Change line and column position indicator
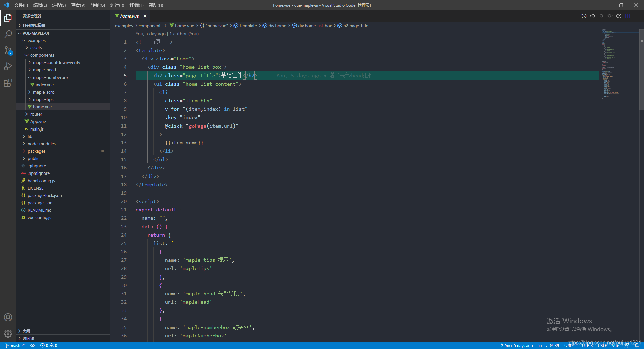The image size is (644, 349). tap(549, 345)
